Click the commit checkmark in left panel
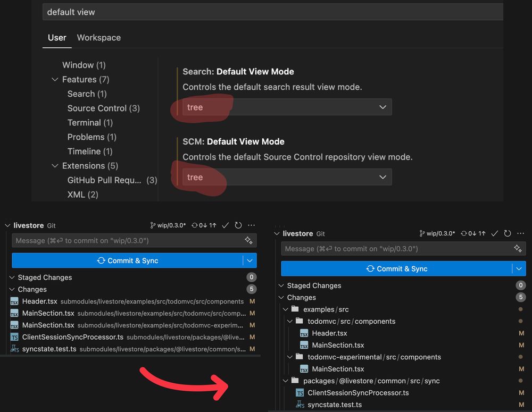This screenshot has width=532, height=412. coord(225,225)
